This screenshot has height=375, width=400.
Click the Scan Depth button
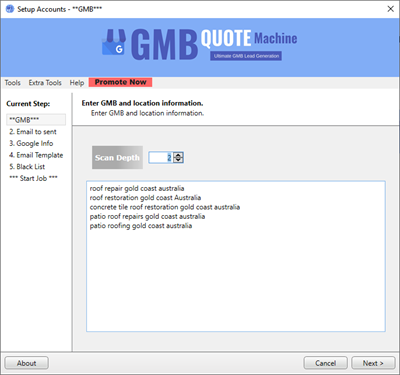pyautogui.click(x=117, y=157)
